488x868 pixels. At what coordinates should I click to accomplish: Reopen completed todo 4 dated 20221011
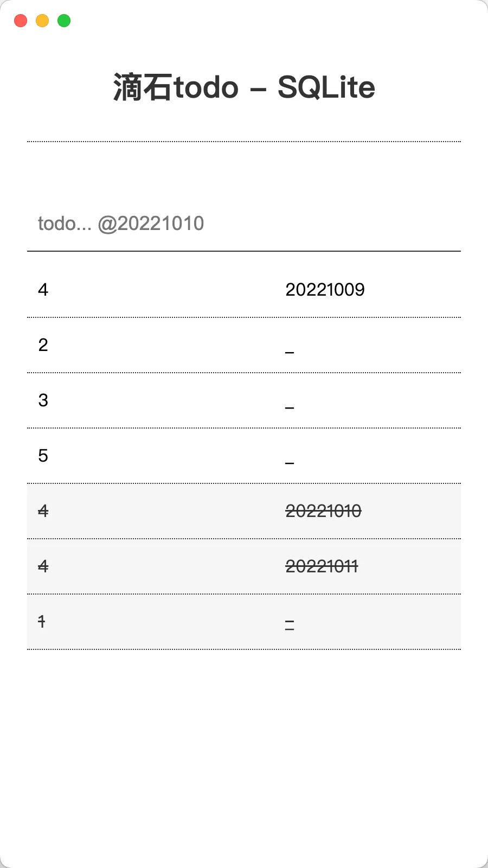point(43,566)
